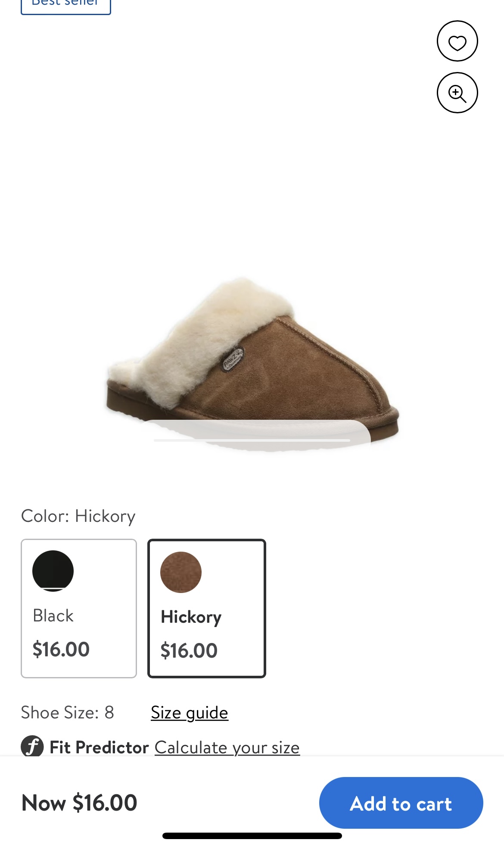Tap the heart icon to favorite slipper
The width and height of the screenshot is (504, 849).
[457, 41]
